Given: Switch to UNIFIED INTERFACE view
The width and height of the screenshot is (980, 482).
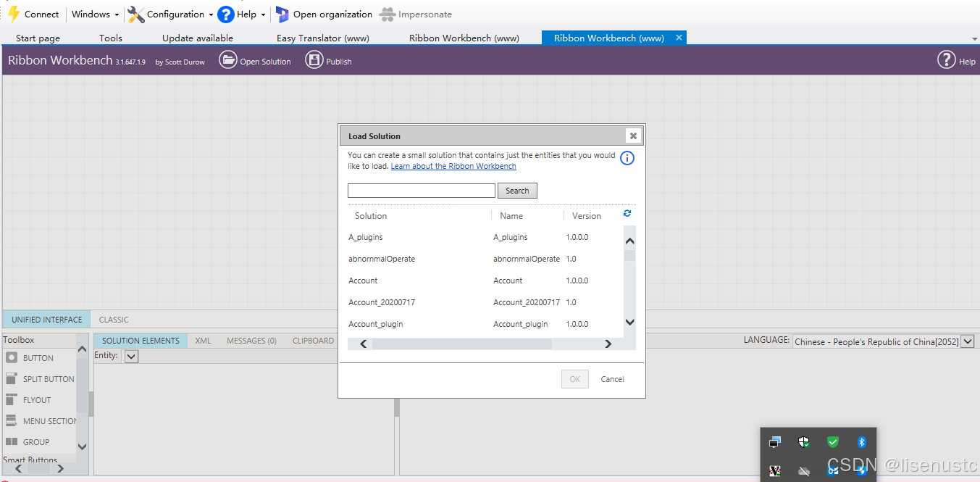Looking at the screenshot, I should pyautogui.click(x=47, y=320).
